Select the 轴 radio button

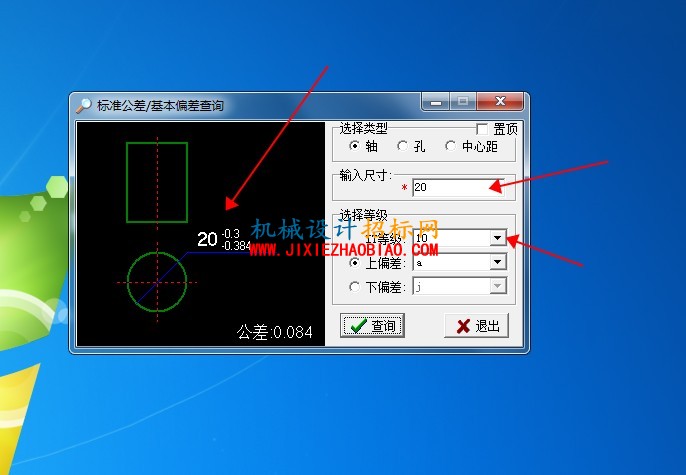point(355,146)
